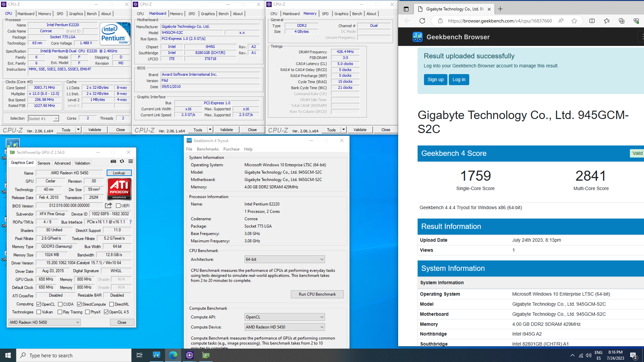This screenshot has width=644, height=362.
Task: Click the Microsoft Edge taskbar icon
Action: 173,355
